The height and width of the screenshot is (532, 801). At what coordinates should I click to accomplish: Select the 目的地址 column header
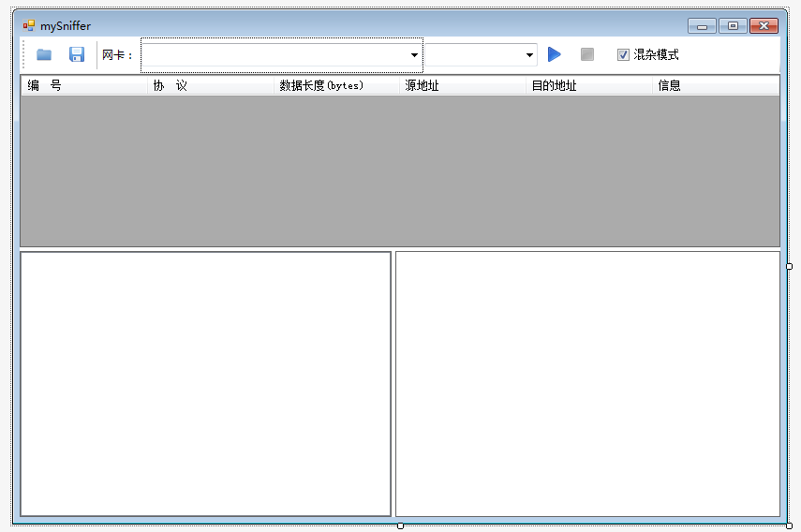(x=589, y=85)
